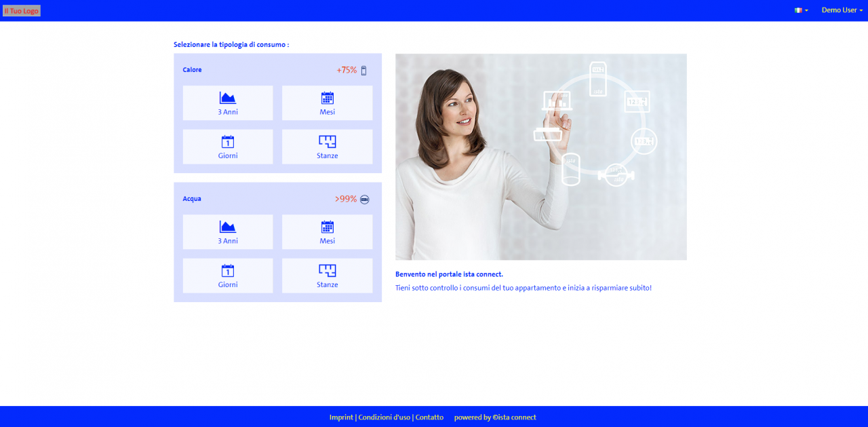Open the Stanze floor plan under Acqua
Screen dimensions: 868x427
328,276
